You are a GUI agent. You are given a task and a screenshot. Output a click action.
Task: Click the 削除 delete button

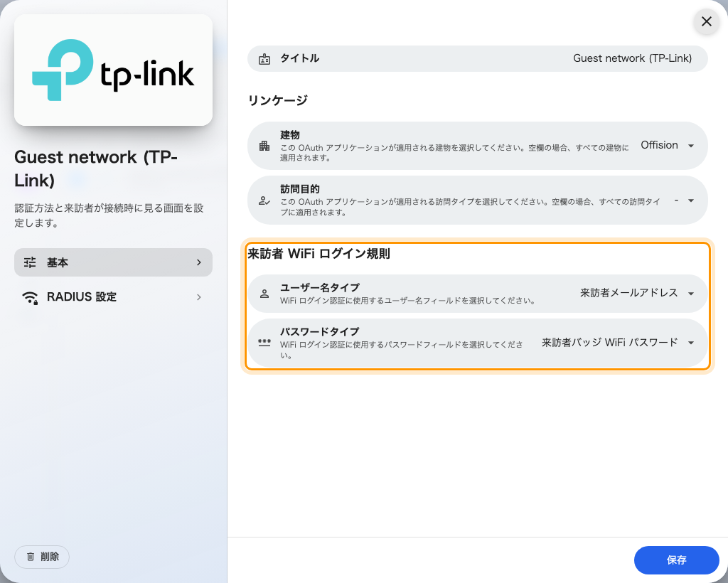(42, 557)
